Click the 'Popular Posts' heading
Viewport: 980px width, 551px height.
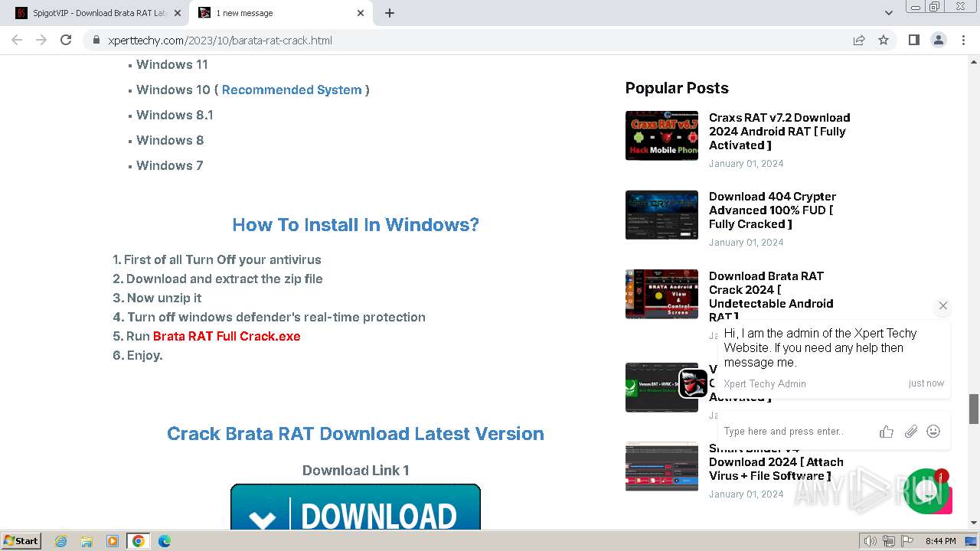677,88
